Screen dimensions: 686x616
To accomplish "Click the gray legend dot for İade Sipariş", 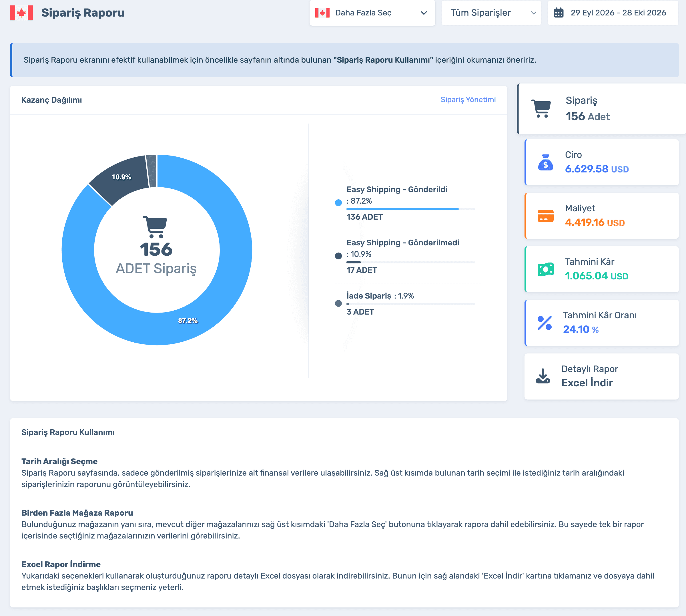I will 338,303.
